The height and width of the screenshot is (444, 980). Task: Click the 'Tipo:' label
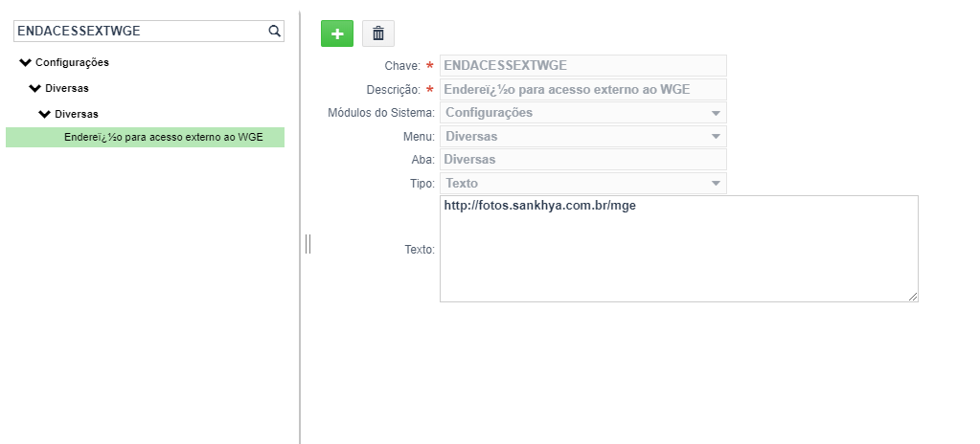pos(422,184)
